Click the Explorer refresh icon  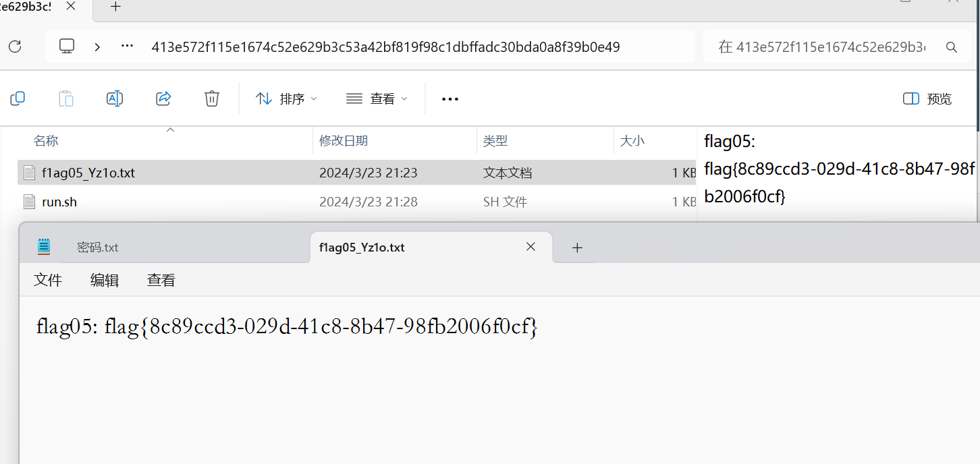[x=15, y=47]
